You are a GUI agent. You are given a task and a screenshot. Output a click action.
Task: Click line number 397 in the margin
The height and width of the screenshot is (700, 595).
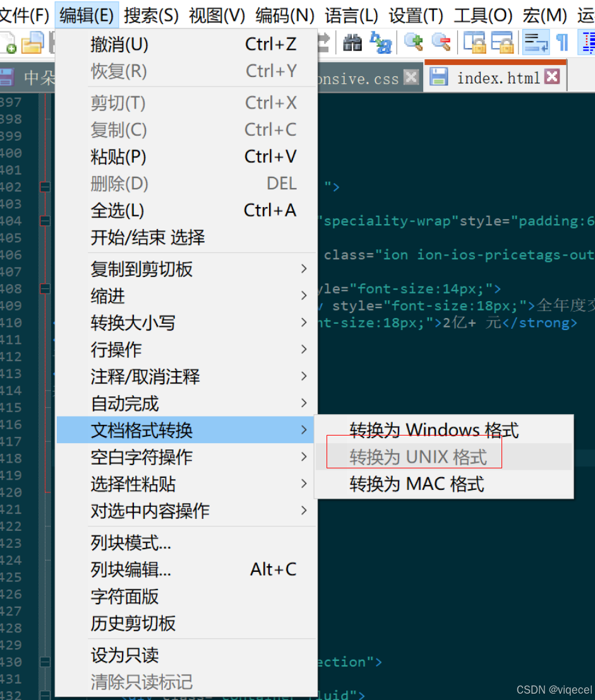click(x=11, y=102)
